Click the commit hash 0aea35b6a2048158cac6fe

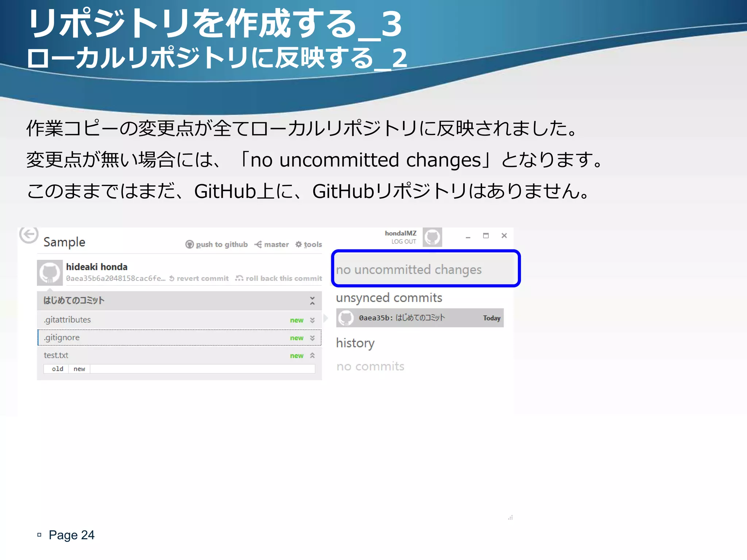pyautogui.click(x=116, y=278)
